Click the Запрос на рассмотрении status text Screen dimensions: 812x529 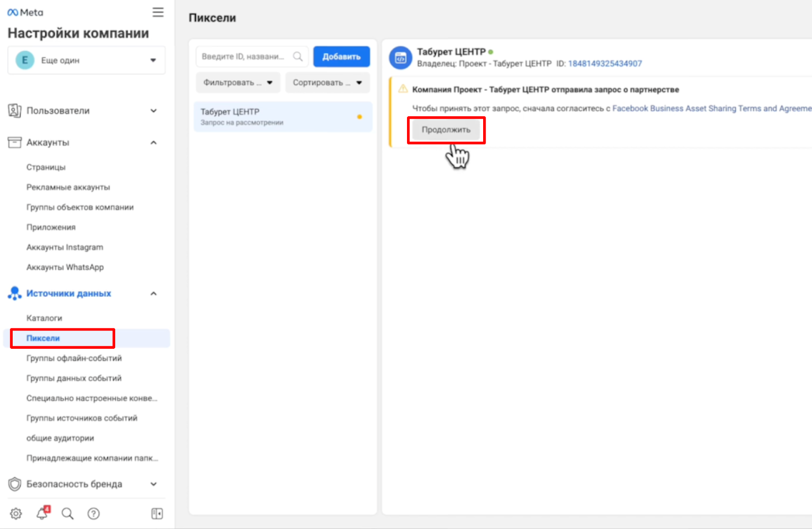242,122
